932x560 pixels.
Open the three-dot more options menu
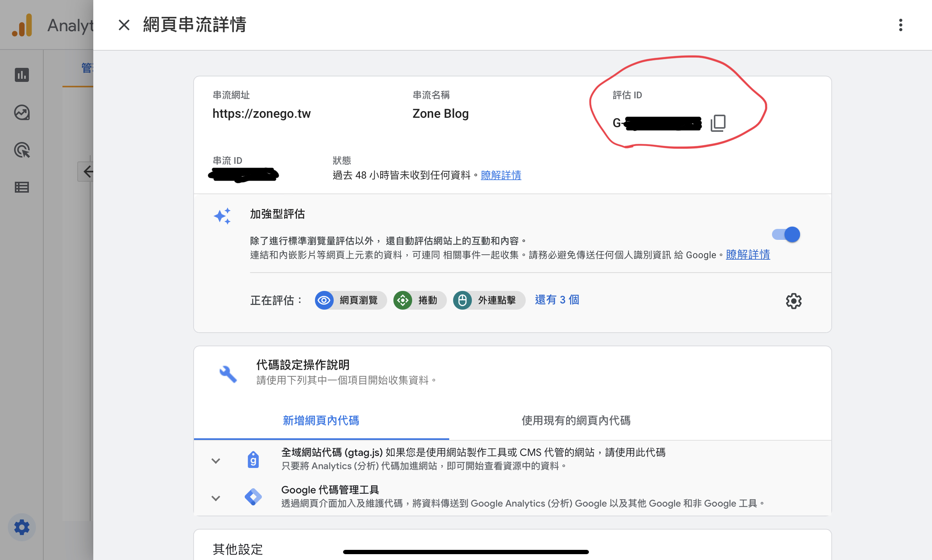click(901, 25)
